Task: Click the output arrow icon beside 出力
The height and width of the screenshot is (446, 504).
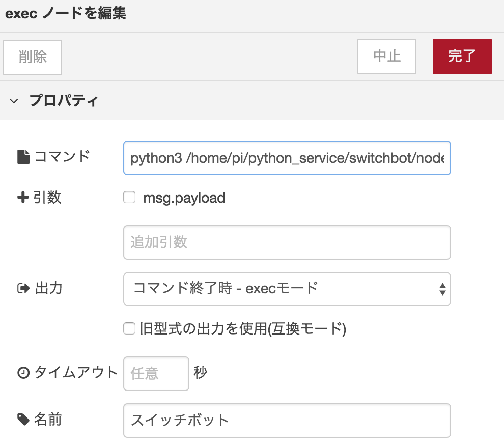Action: (23, 289)
